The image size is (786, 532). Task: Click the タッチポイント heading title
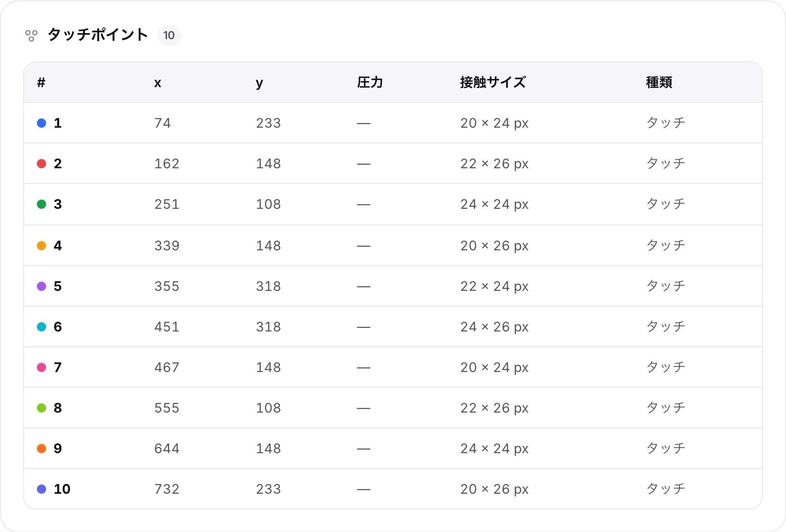pyautogui.click(x=98, y=35)
